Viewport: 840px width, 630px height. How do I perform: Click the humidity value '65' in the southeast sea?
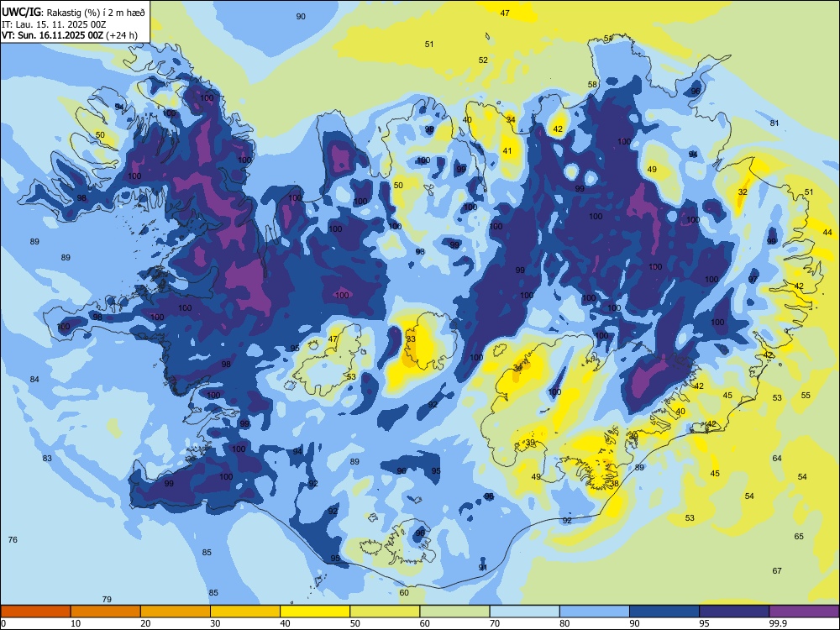coord(799,536)
